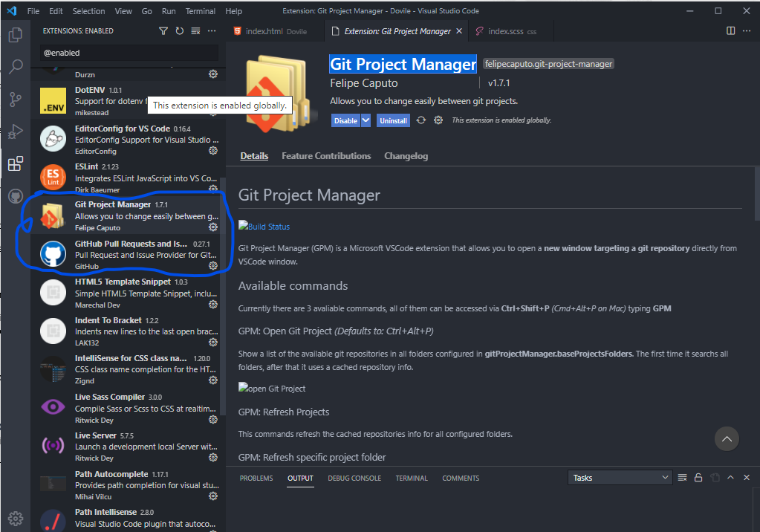Switch to the DEBUG CONSOLE panel tab
This screenshot has height=532, width=760.
[354, 479]
